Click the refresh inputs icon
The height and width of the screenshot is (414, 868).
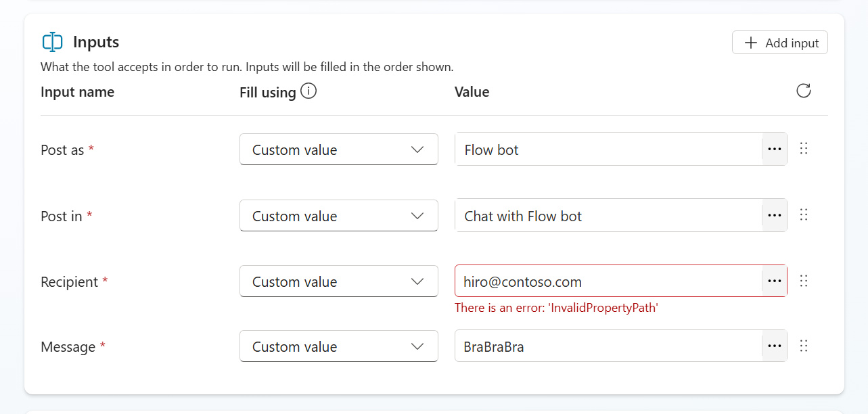pos(803,91)
